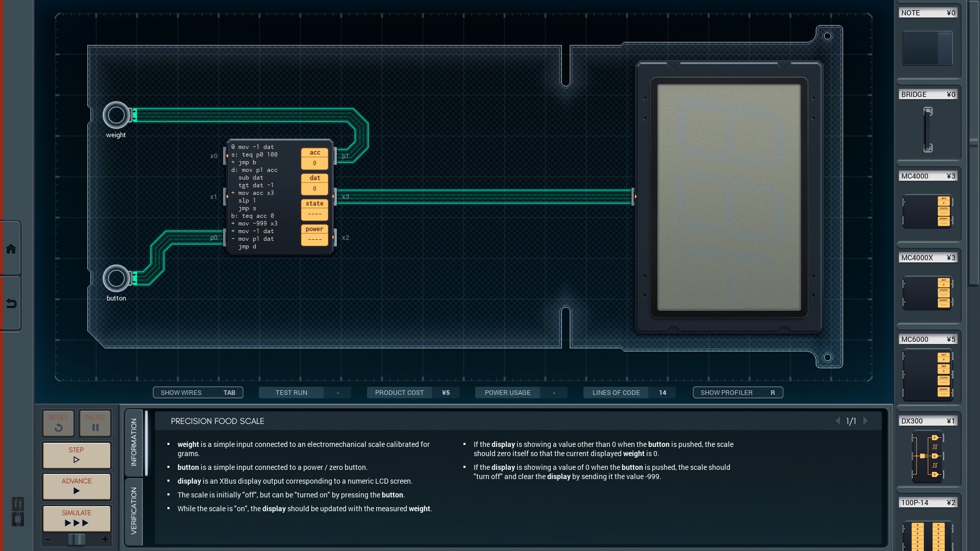Screen dimensions: 980x551
Task: Toggle Show Profiler button
Action: click(x=738, y=392)
